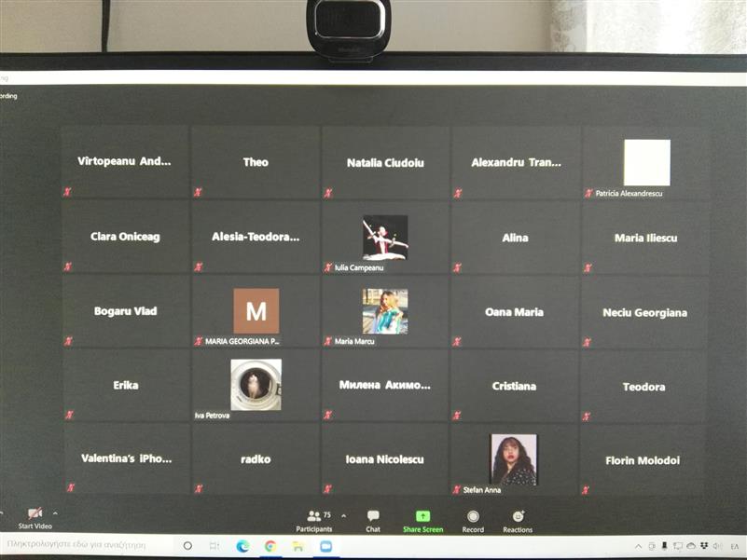Click the muted mic icon on Erika's tile
This screenshot has width=747, height=560.
coord(70,415)
